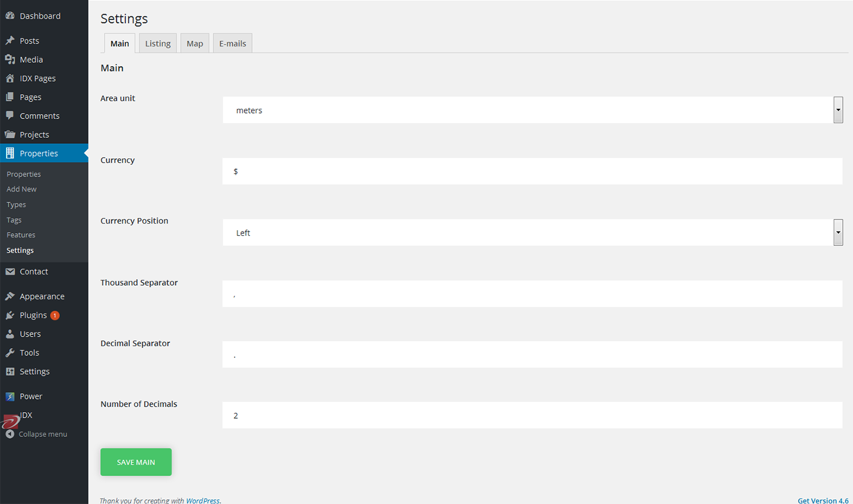This screenshot has height=504, width=853.
Task: Open the Contact envelope icon
Action: pyautogui.click(x=10, y=271)
